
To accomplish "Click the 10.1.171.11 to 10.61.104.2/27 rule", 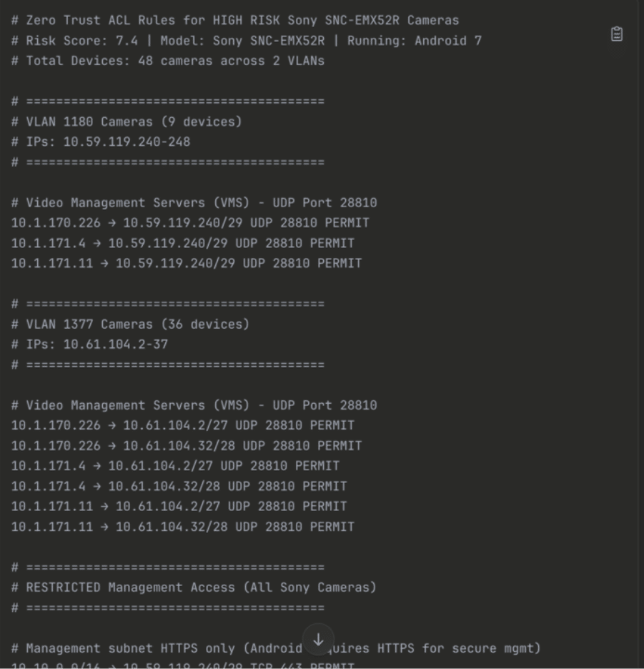I will (x=179, y=506).
